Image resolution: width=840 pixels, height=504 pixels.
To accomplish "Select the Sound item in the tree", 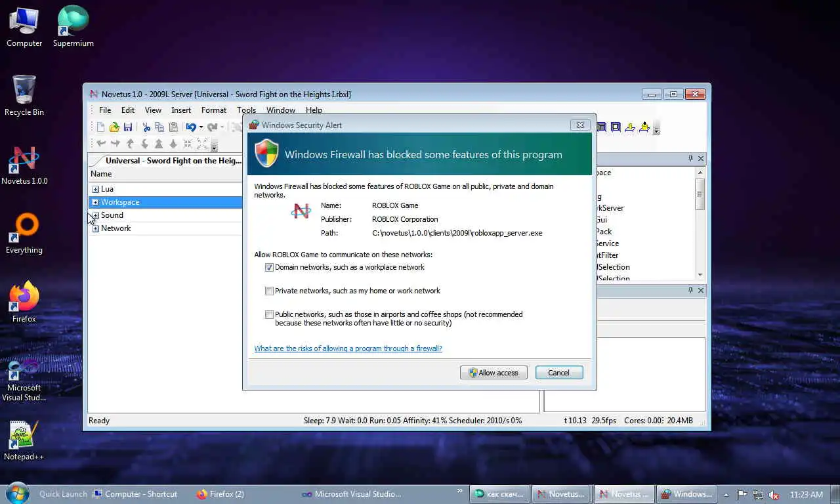I will click(x=112, y=215).
